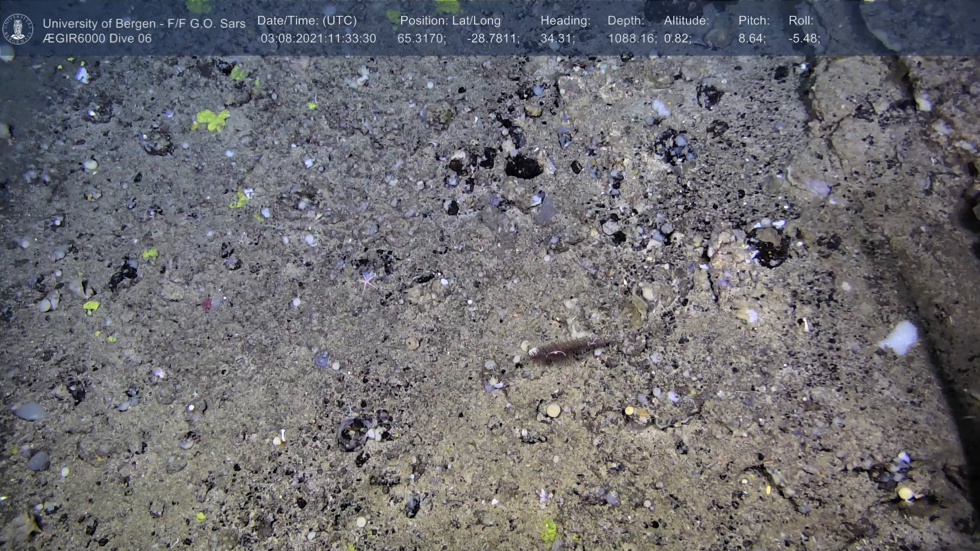Select the pitch value 8.64
The width and height of the screenshot is (980, 551).
752,39
